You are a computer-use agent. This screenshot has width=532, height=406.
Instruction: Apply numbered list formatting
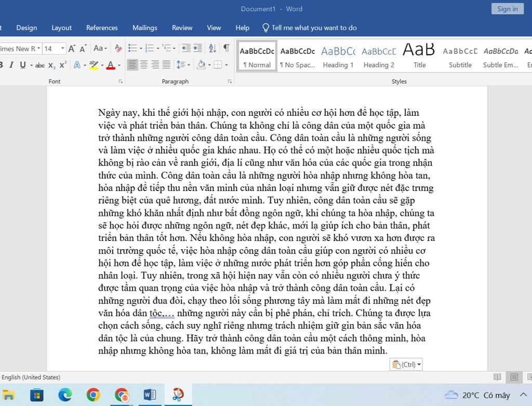(149, 48)
